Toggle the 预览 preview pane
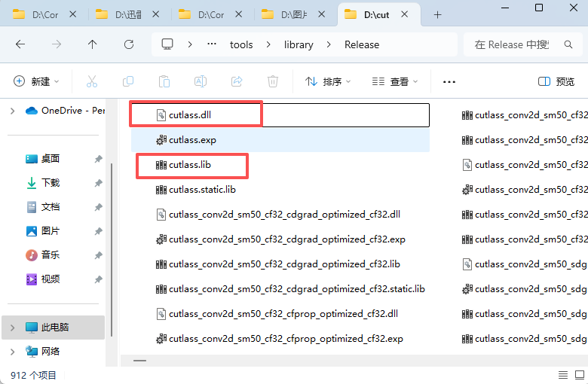The height and width of the screenshot is (384, 588). point(556,81)
